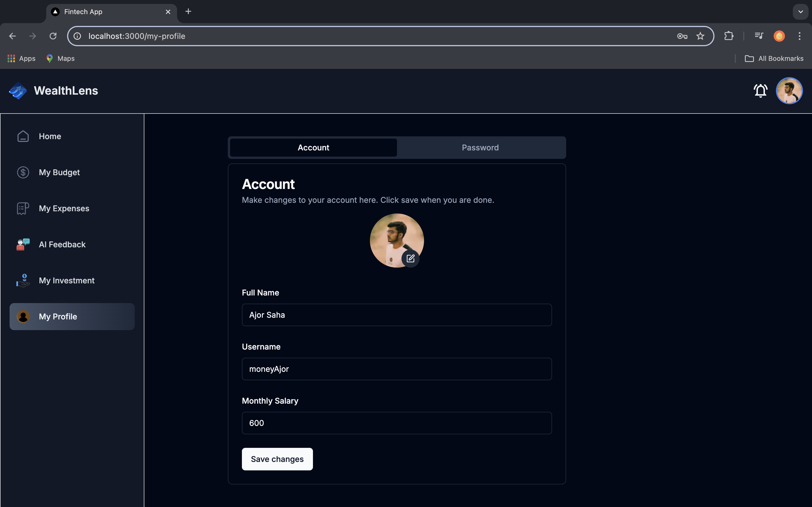Click the Username field

coord(397,369)
